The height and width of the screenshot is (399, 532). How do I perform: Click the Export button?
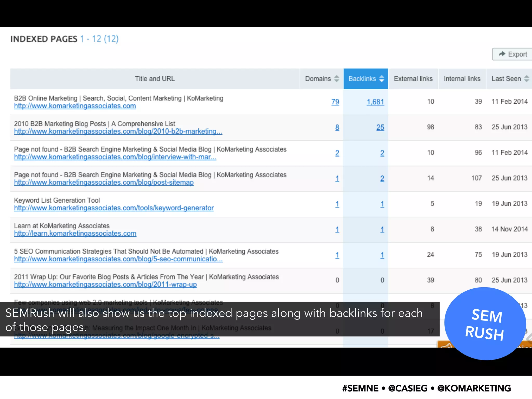coord(512,54)
